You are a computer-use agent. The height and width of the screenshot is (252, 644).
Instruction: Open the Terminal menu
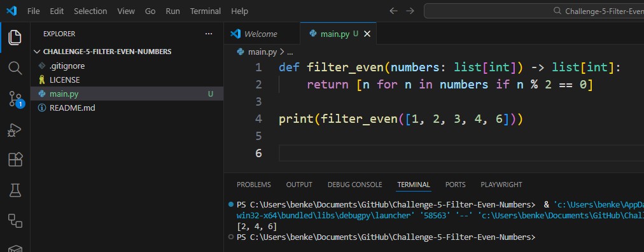coord(206,11)
